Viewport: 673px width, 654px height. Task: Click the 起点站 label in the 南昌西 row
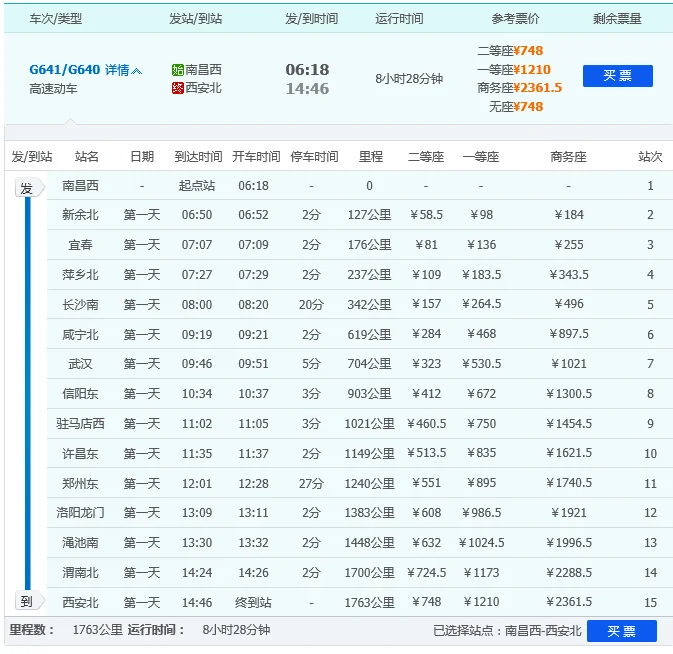click(197, 186)
